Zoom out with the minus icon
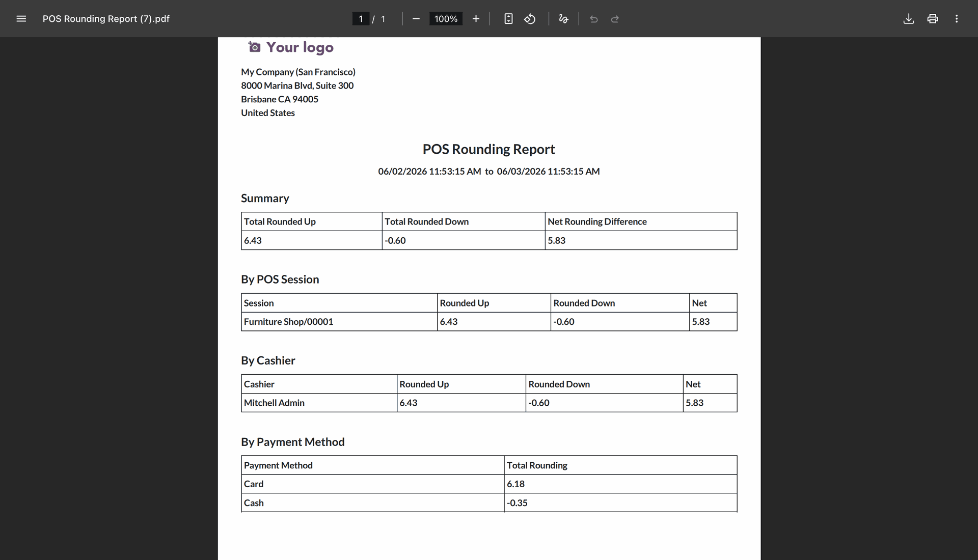This screenshot has height=560, width=978. [416, 19]
